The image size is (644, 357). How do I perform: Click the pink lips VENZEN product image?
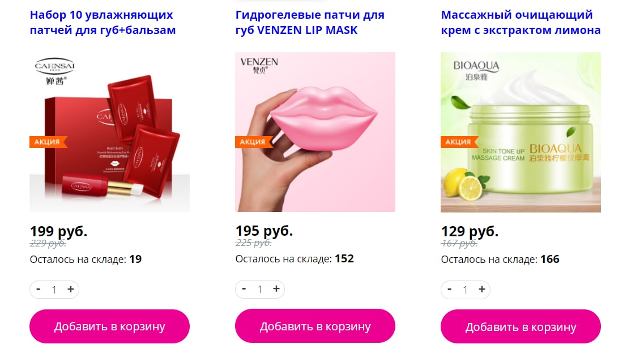(315, 132)
